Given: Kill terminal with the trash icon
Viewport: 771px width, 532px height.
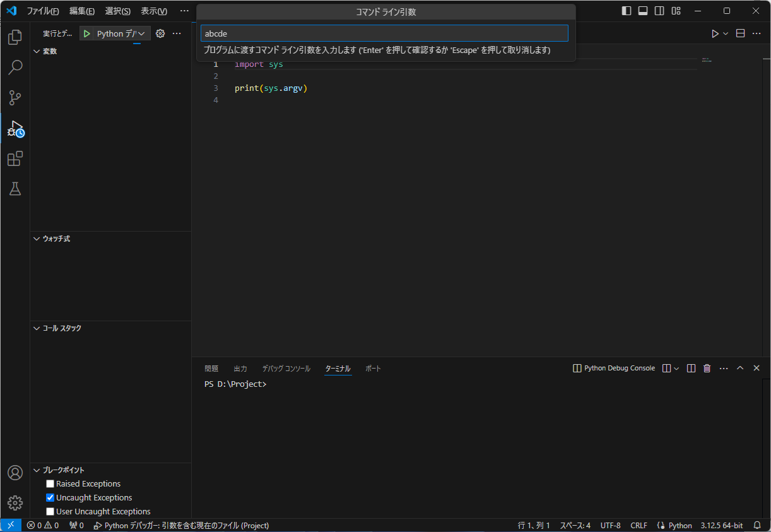Looking at the screenshot, I should 707,368.
